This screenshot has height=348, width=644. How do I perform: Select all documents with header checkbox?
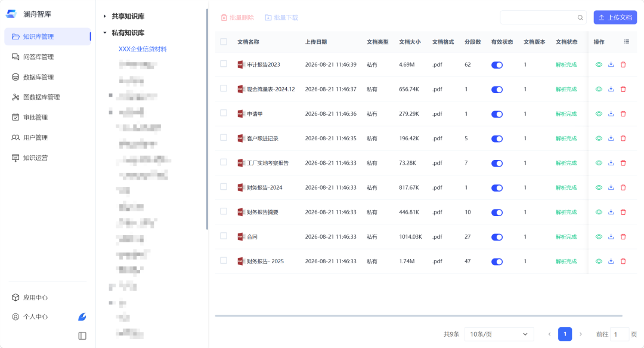click(x=224, y=42)
